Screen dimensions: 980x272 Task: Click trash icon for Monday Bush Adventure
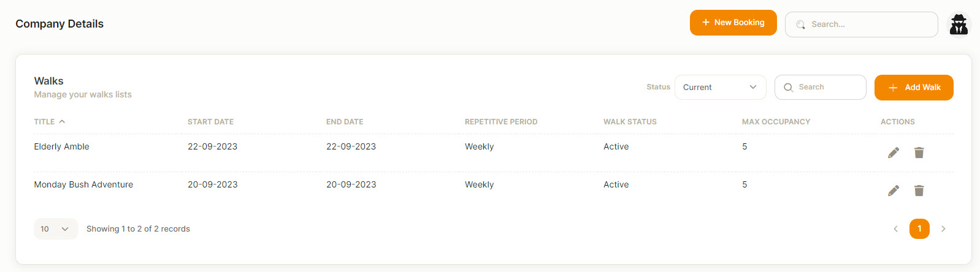pyautogui.click(x=919, y=191)
